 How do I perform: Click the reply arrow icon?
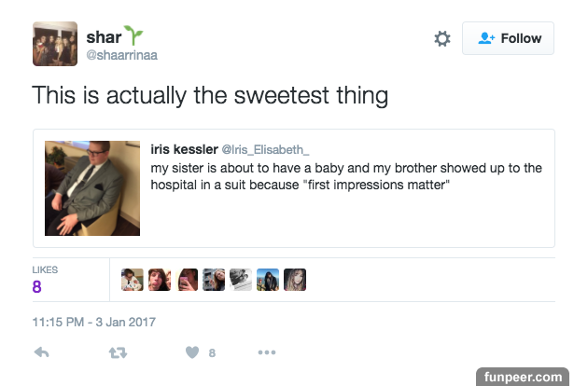(41, 352)
